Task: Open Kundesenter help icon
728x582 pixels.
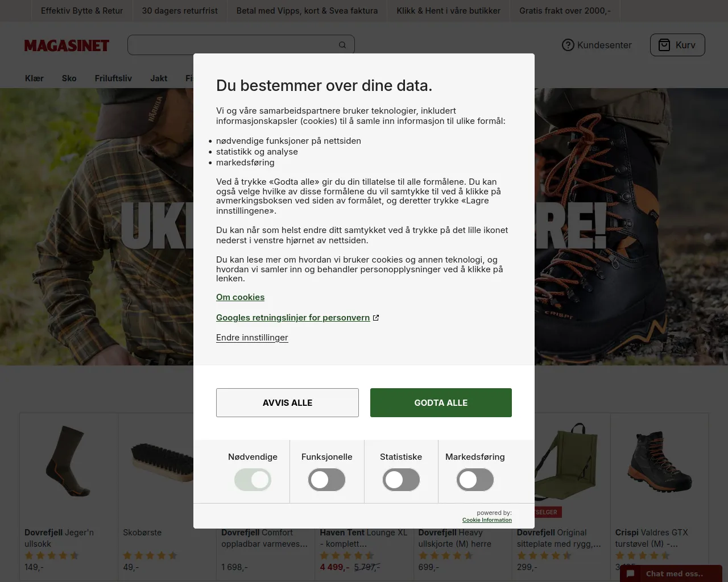Action: click(568, 45)
